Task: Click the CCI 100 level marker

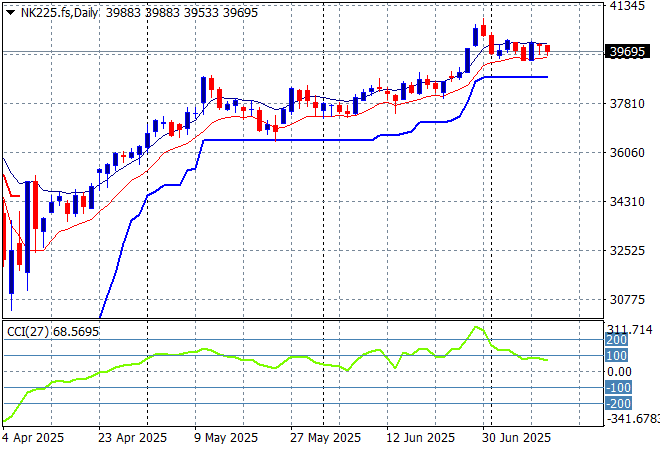Action: (616, 356)
